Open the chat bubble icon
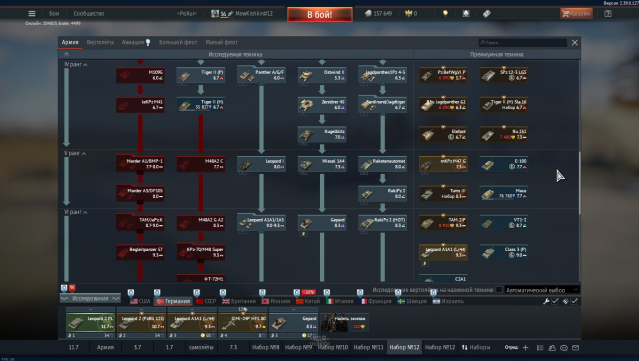The image size is (639, 361). (564, 348)
